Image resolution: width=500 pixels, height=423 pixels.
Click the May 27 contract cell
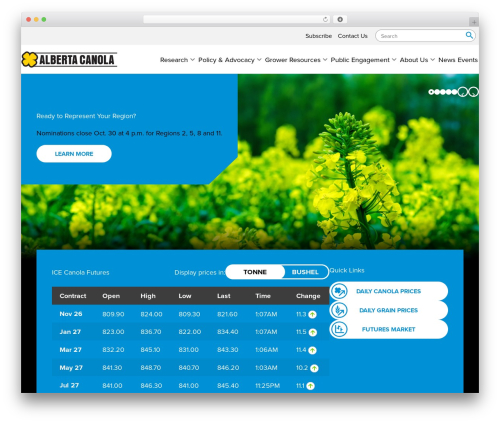click(x=71, y=368)
